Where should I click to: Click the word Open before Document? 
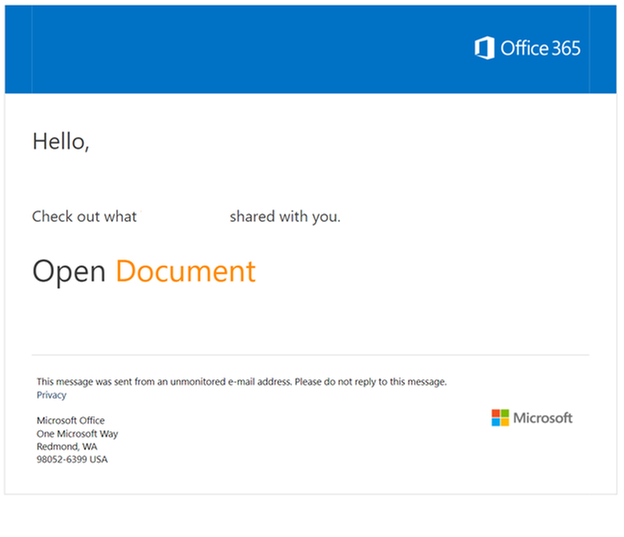(69, 272)
